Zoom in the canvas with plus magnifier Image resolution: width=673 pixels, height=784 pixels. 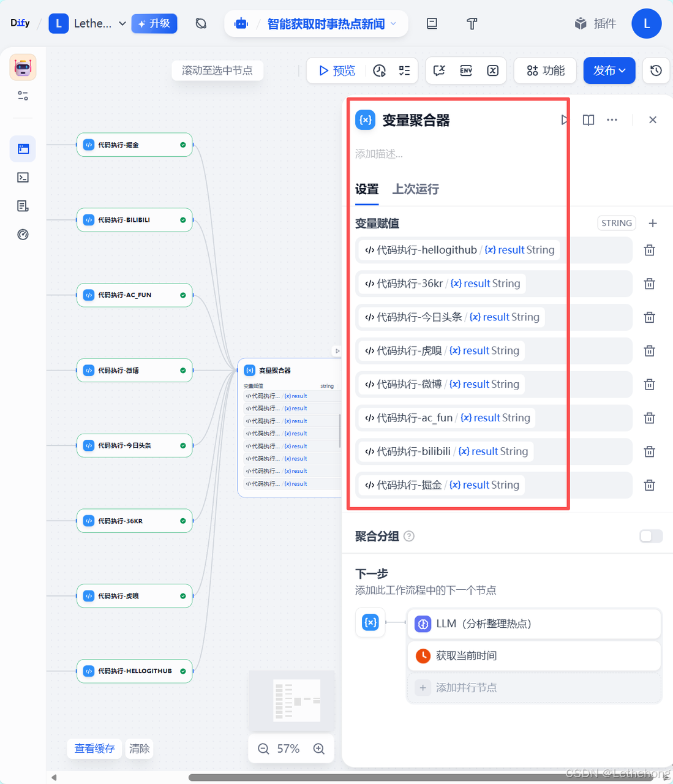click(x=319, y=748)
